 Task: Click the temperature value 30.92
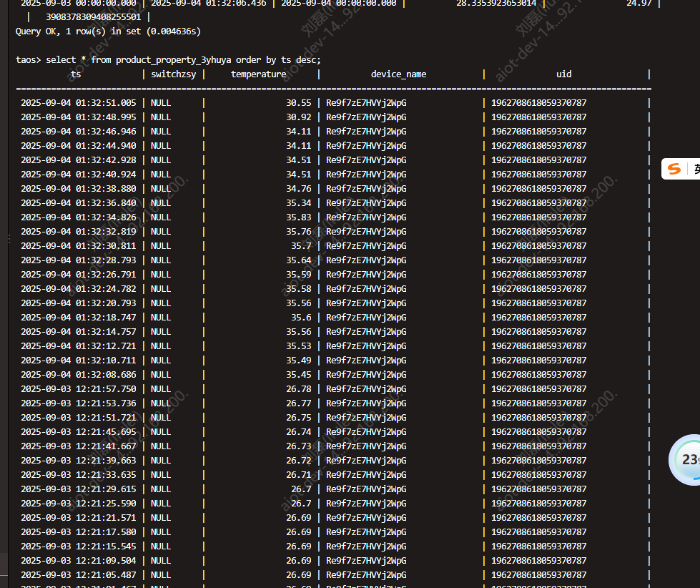point(298,117)
